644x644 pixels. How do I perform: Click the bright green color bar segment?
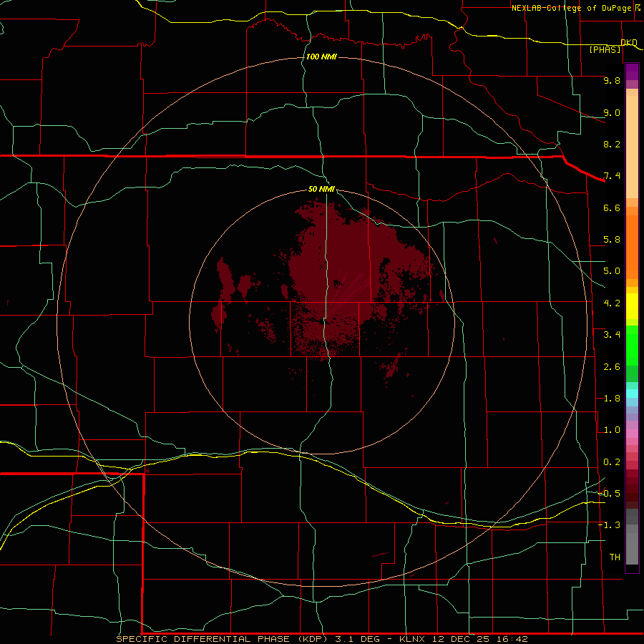[x=632, y=346]
